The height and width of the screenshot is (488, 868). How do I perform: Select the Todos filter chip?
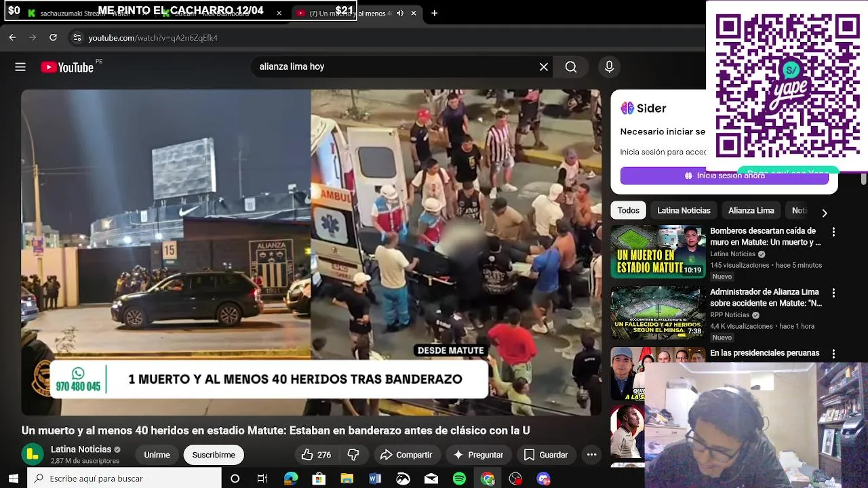(x=628, y=211)
